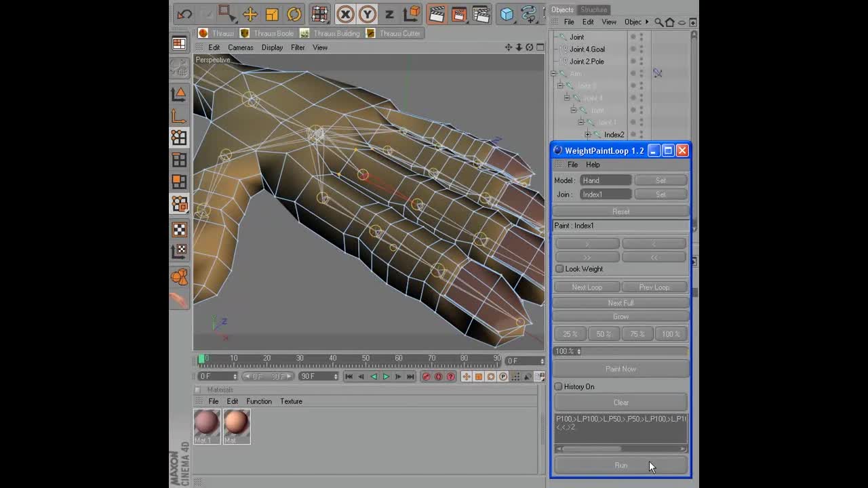Expand the Objec menu overflow arrow
The width and height of the screenshot is (868, 488).
647,22
